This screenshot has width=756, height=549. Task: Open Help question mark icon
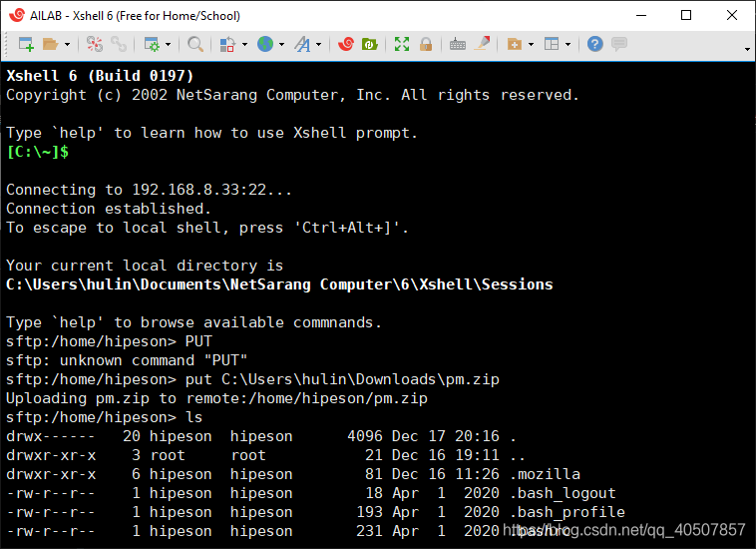595,44
